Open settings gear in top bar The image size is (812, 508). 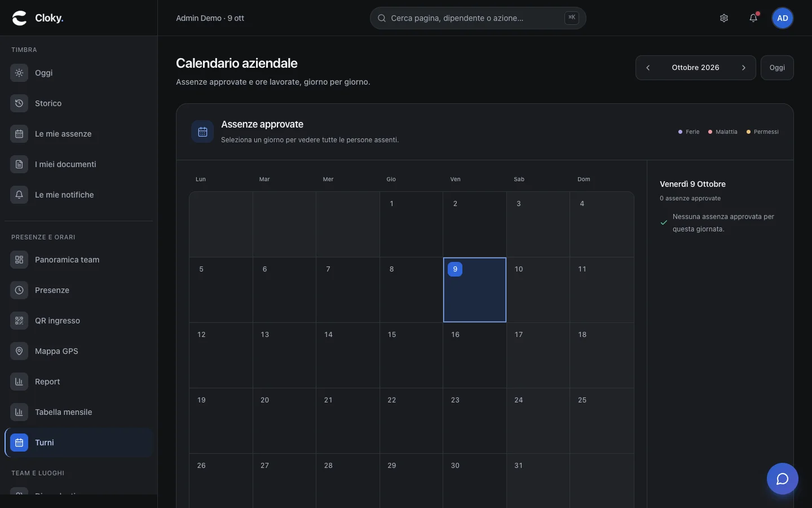pos(724,18)
